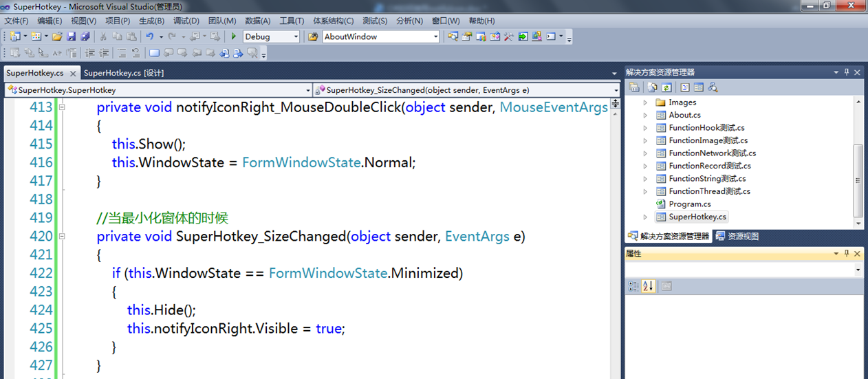868x379 pixels.
Task: Select the 解决方案资源管理器 bottom tab
Action: tap(669, 236)
